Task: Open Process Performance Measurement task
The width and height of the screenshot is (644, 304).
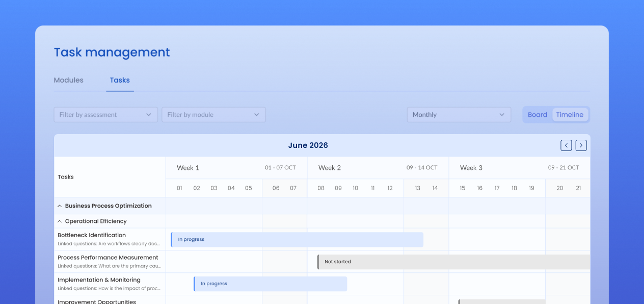Action: [x=108, y=258]
